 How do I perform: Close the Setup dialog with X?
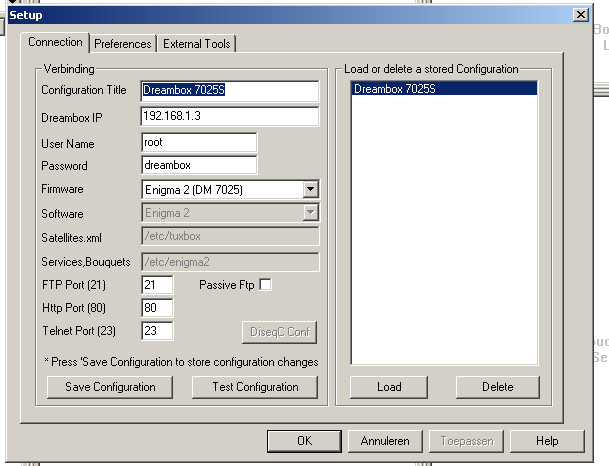click(581, 15)
